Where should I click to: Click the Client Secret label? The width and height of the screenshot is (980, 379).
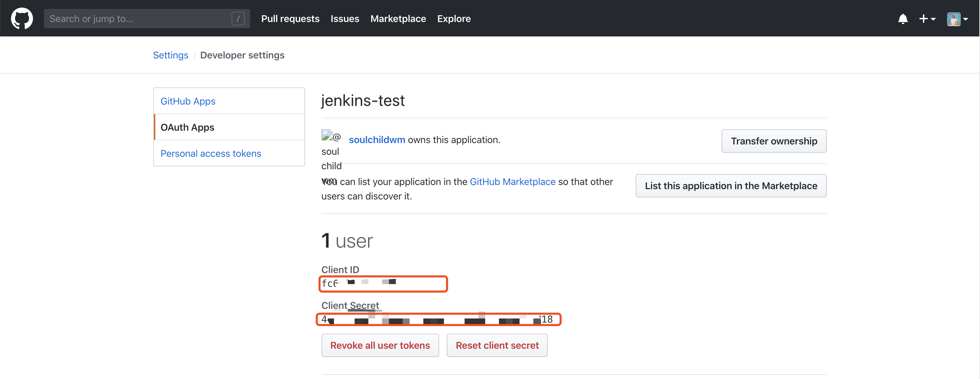tap(350, 305)
